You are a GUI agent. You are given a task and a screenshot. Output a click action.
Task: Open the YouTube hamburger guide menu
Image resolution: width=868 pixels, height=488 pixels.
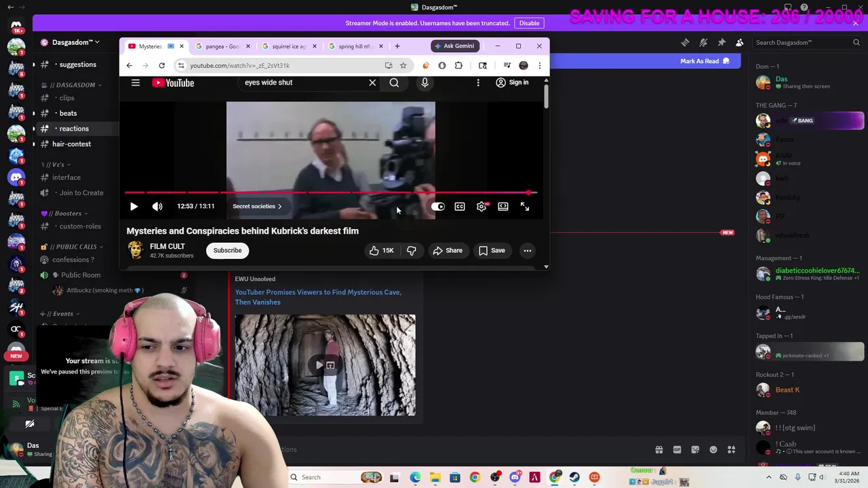136,83
